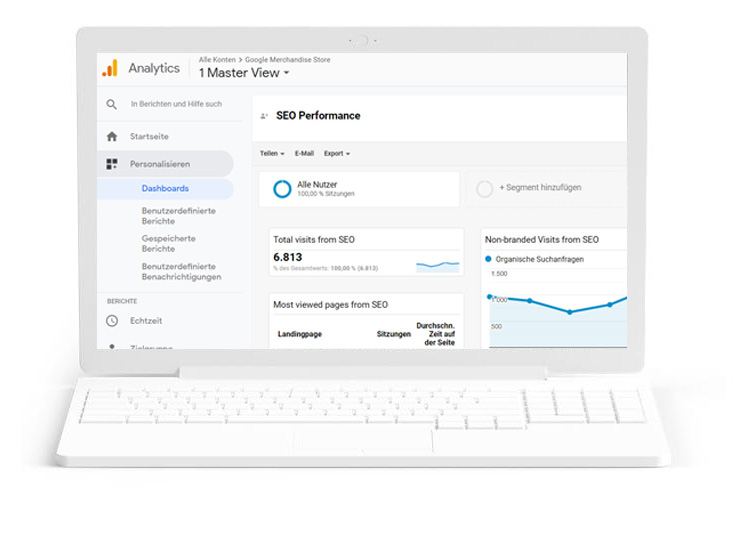Image resolution: width=739 pixels, height=548 pixels.
Task: Open the Export dropdown menu
Action: (337, 154)
